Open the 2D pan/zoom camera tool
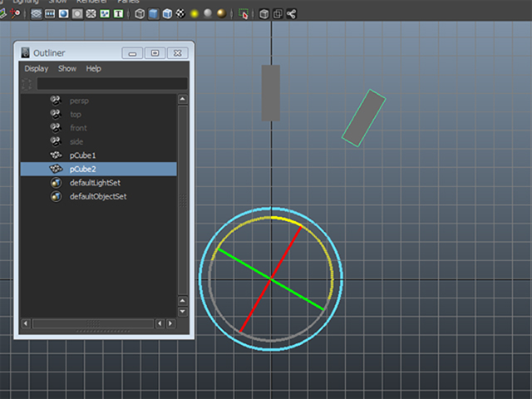This screenshot has height=399, width=532. (15, 13)
